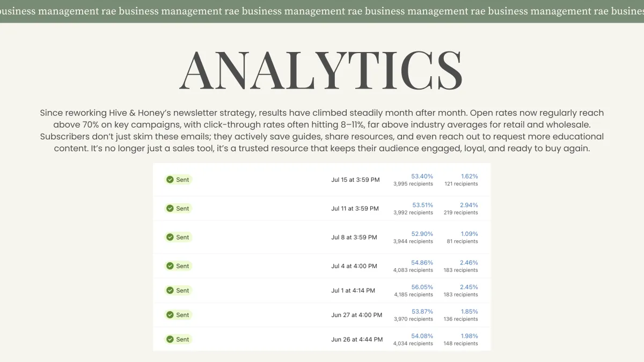Image resolution: width=644 pixels, height=362 pixels.
Task: Click the green checkmark icon for Jun 26
Action: click(x=170, y=339)
